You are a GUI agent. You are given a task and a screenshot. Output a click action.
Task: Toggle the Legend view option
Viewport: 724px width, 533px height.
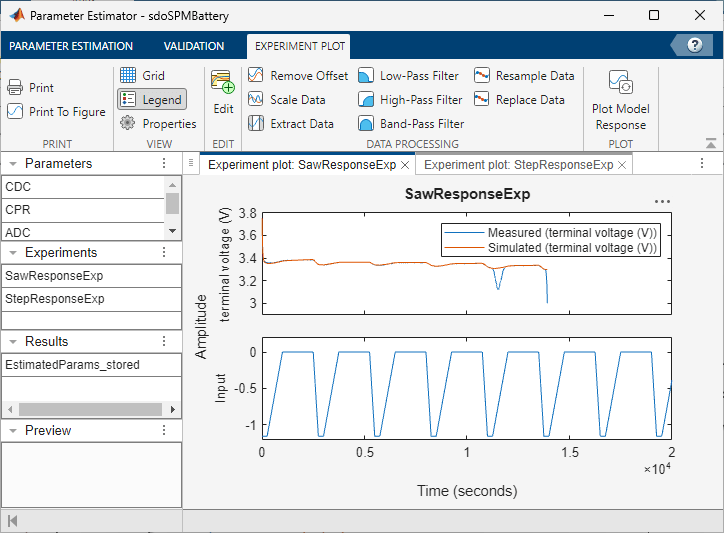click(151, 99)
